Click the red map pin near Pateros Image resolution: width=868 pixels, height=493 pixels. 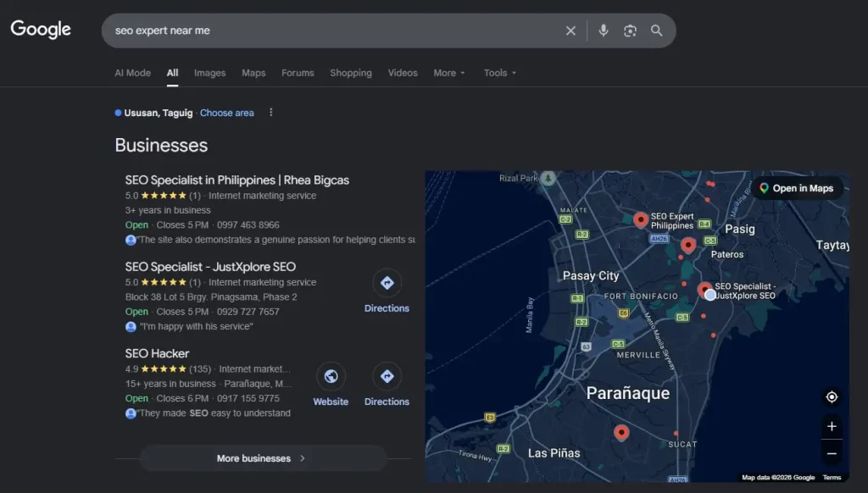click(x=688, y=245)
